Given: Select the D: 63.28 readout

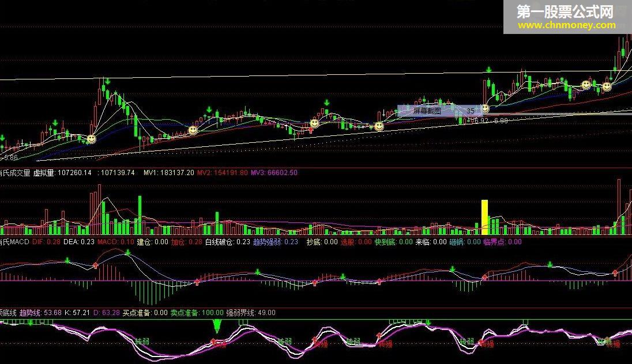Looking at the screenshot, I should (x=107, y=313).
